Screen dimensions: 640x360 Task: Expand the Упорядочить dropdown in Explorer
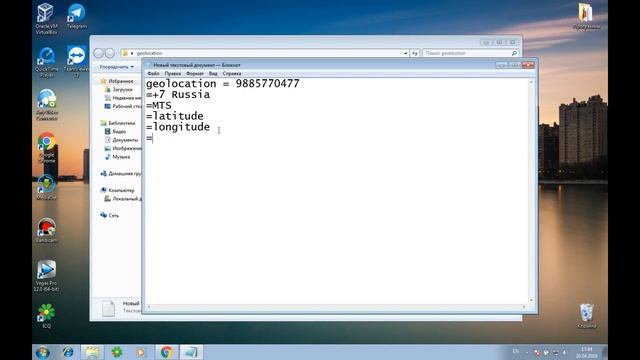tap(116, 67)
